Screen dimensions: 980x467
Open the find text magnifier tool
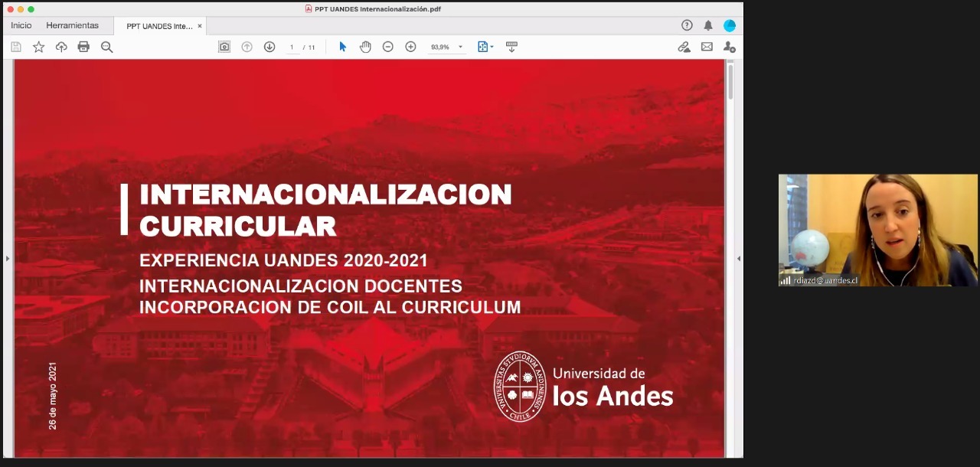(x=106, y=47)
